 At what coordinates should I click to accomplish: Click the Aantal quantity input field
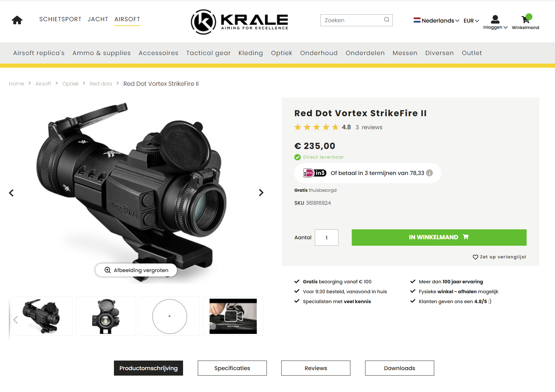pyautogui.click(x=326, y=238)
